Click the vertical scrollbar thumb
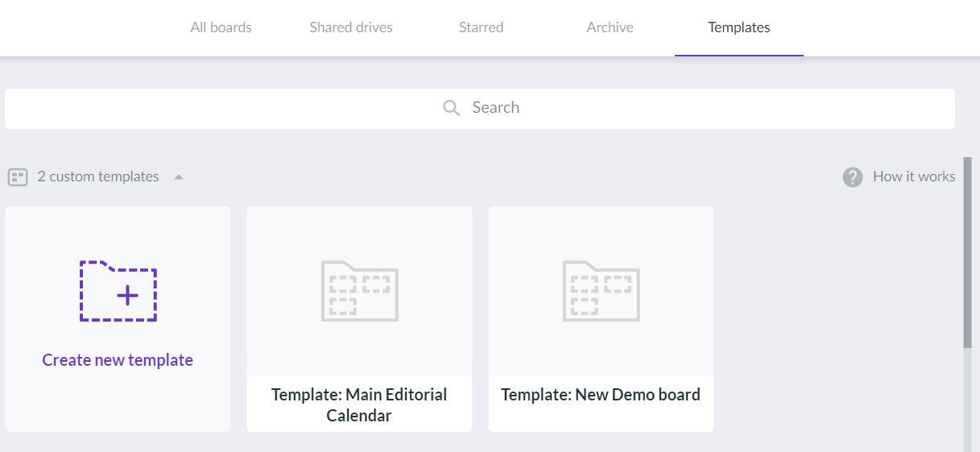The width and height of the screenshot is (980, 452). 967,252
